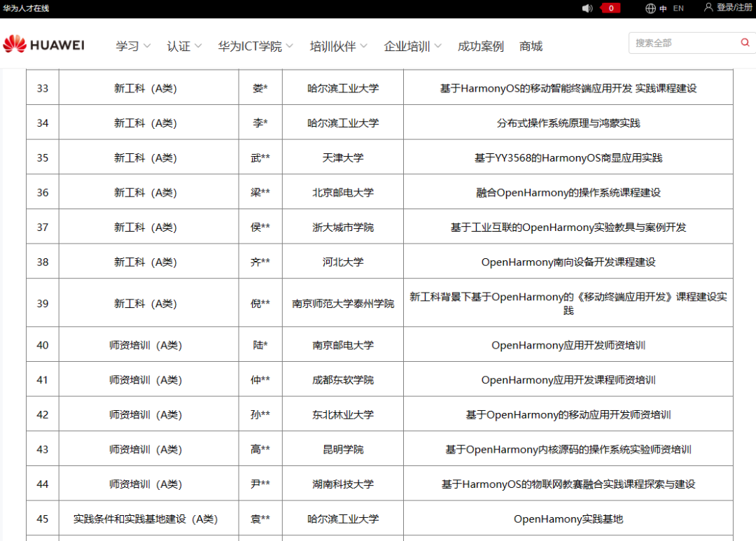Image resolution: width=756 pixels, height=541 pixels.
Task: Select 基于工业互联的OpenHarmony实验教具与案例开发 cell
Action: (568, 227)
